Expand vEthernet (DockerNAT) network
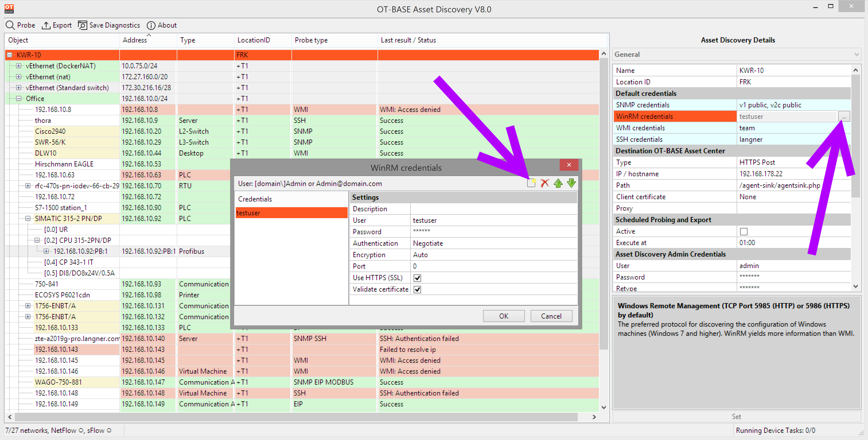868x440 pixels. 19,66
